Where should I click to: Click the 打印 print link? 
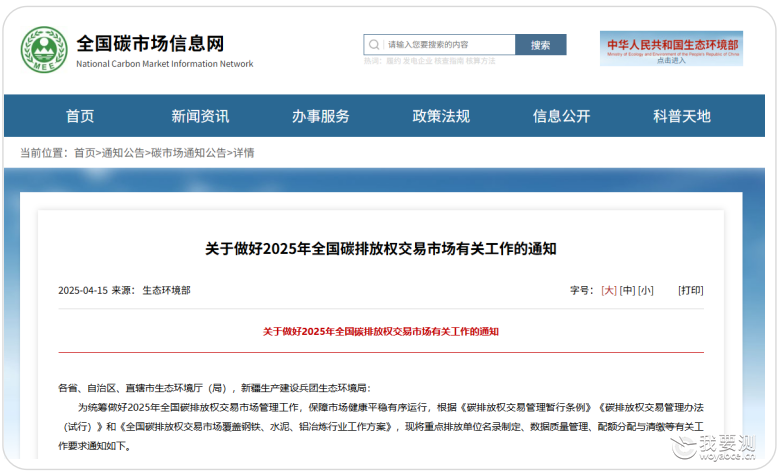pyautogui.click(x=690, y=290)
